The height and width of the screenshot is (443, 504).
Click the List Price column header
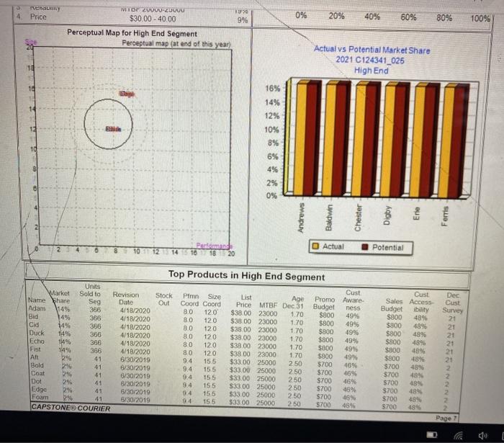(x=244, y=301)
